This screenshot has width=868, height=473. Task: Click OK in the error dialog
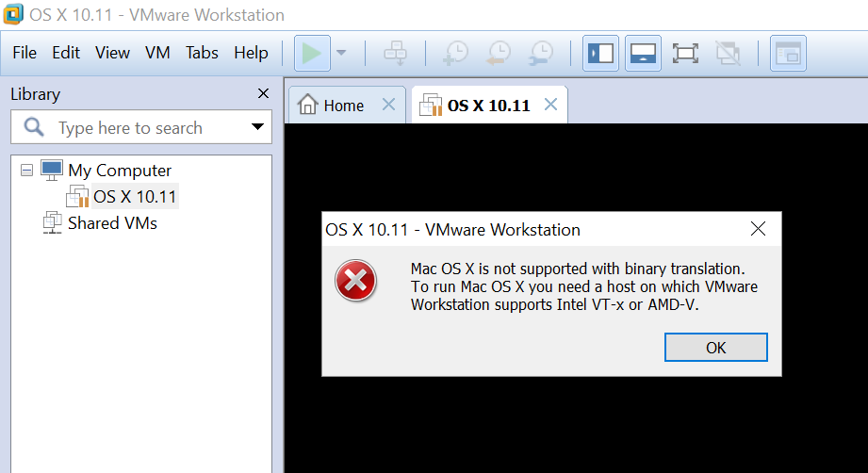715,348
